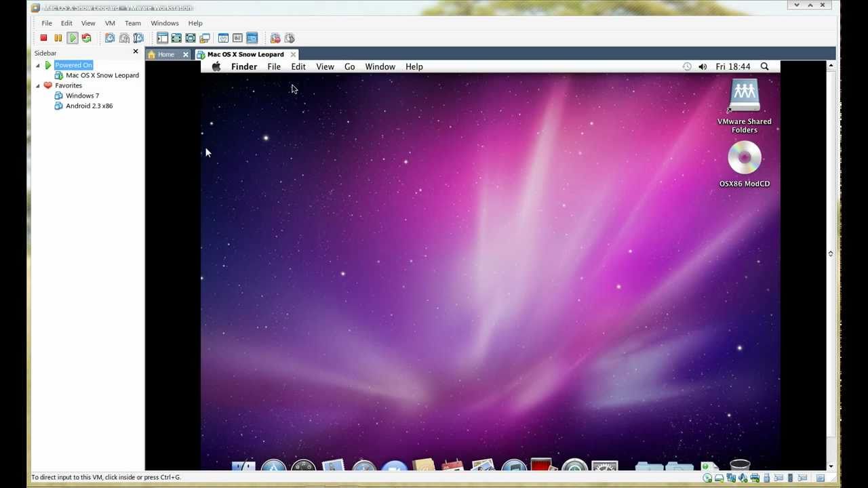Click the iCal calendar Dock icon

tap(453, 466)
